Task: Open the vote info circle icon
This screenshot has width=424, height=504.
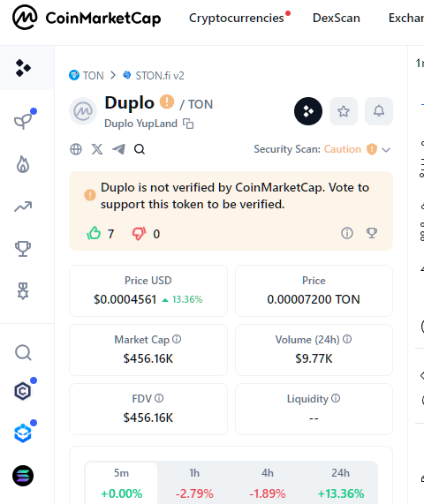Action: click(x=347, y=233)
